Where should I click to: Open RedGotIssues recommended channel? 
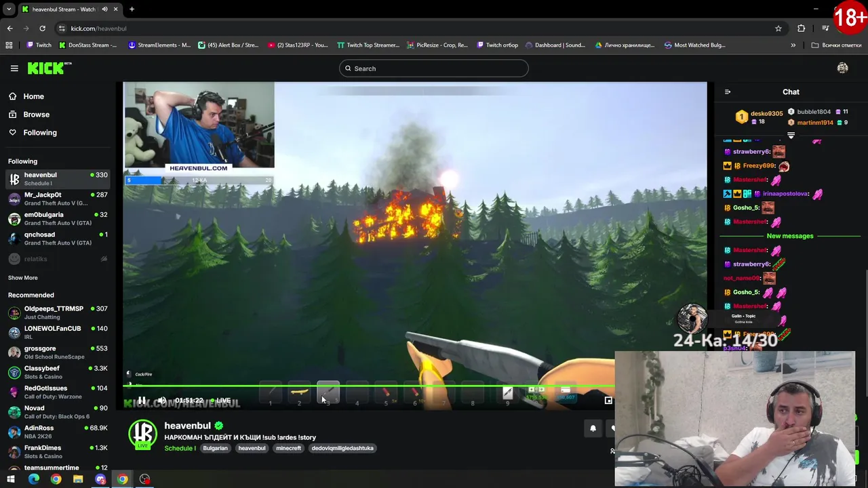click(57, 392)
